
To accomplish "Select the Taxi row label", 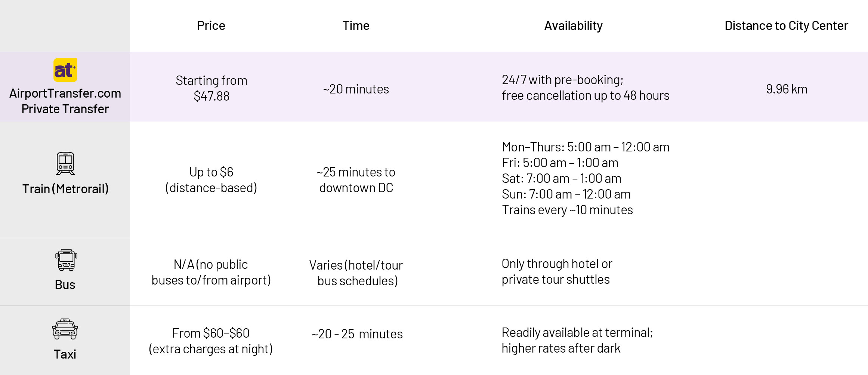I will pyautogui.click(x=65, y=354).
